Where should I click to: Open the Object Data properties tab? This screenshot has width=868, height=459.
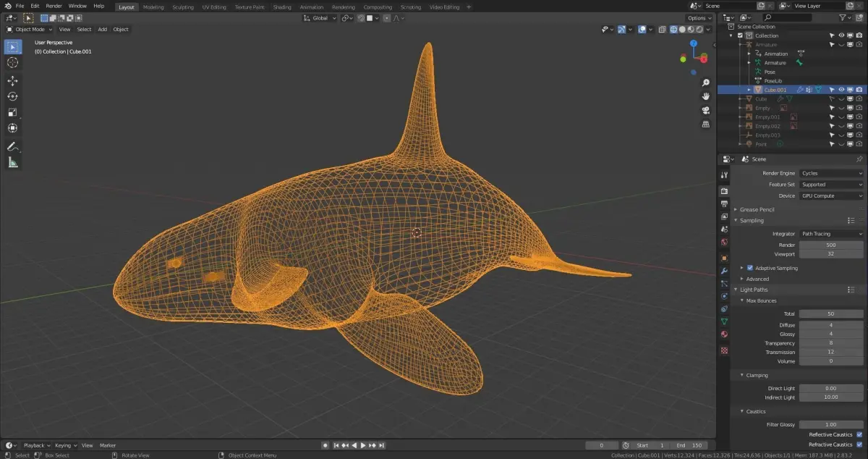coord(724,321)
